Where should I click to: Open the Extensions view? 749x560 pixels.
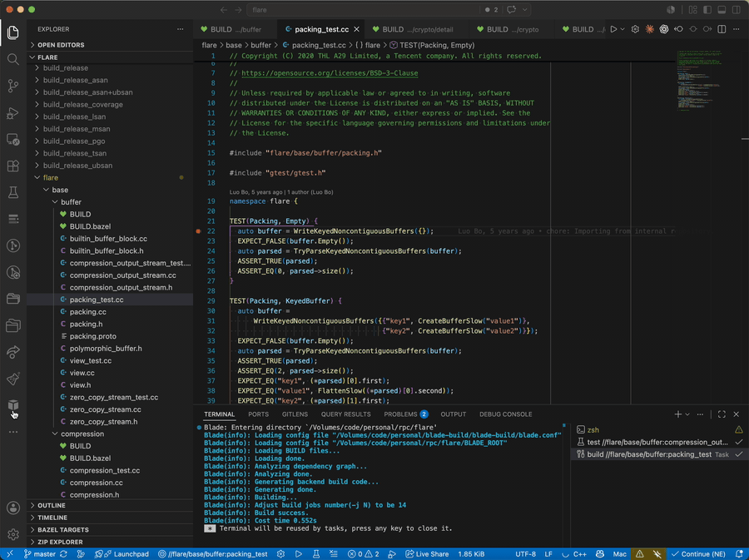click(x=12, y=166)
